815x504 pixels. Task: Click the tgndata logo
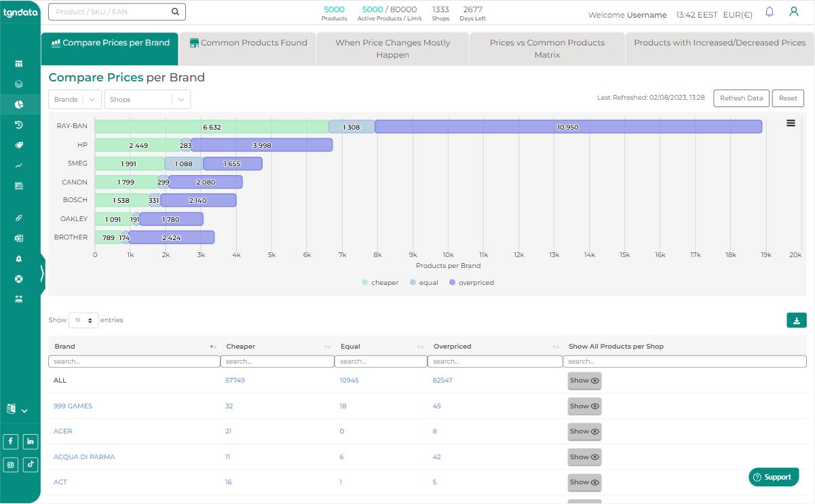[20, 13]
